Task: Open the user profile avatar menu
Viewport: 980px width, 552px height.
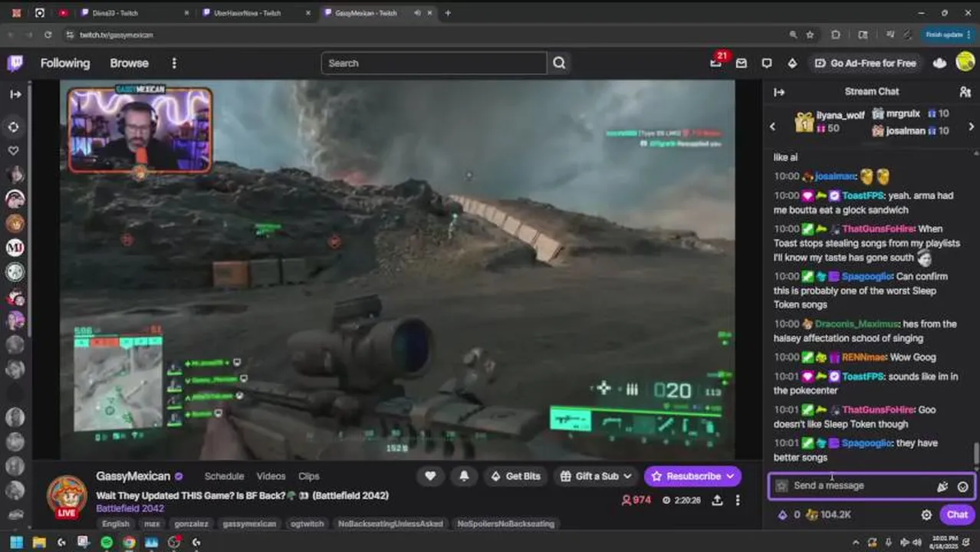Action: [965, 63]
